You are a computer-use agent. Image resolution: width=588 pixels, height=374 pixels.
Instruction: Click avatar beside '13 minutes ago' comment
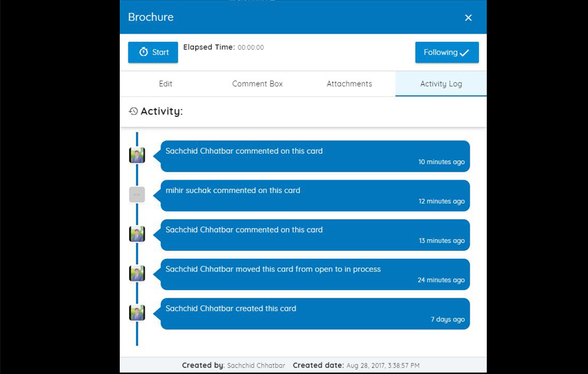[x=137, y=234]
